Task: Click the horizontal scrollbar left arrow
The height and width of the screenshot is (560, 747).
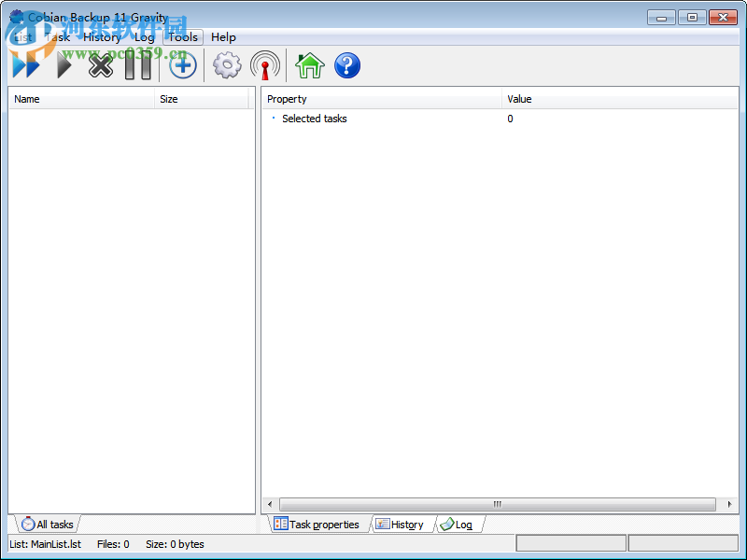Action: [270, 504]
